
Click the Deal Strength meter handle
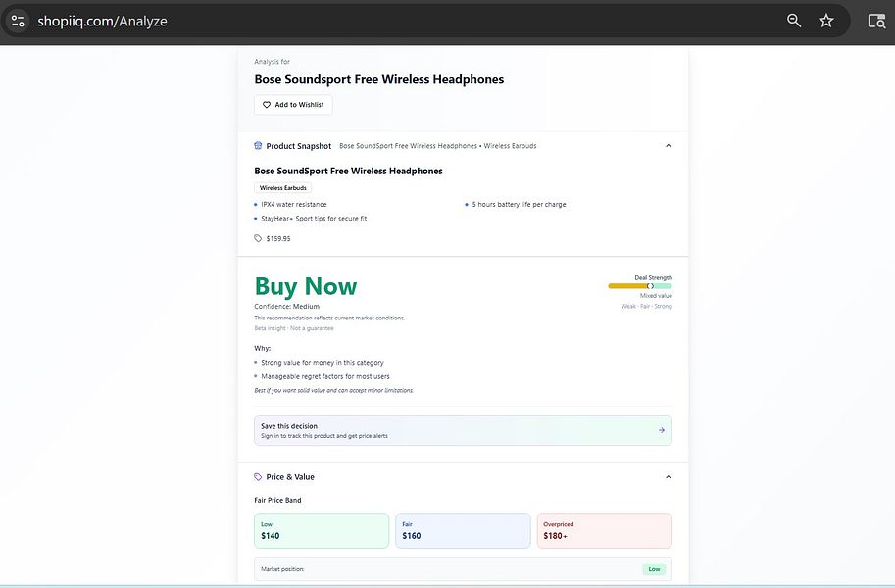point(648,285)
